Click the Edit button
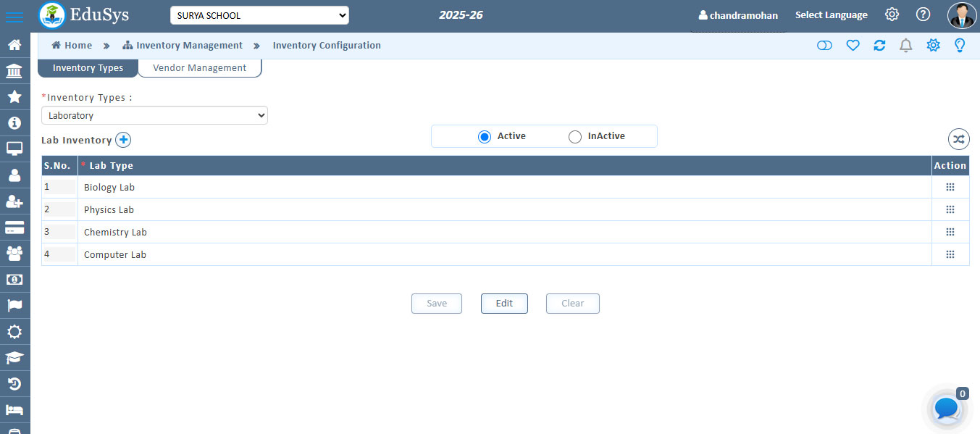The height and width of the screenshot is (434, 980). tap(504, 304)
